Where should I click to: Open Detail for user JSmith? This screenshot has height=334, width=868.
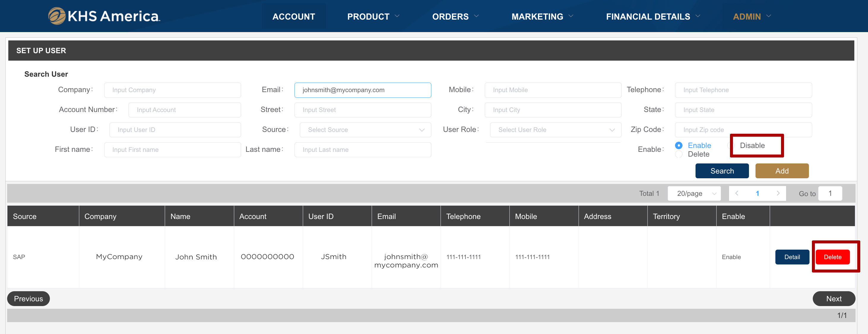[x=791, y=257]
